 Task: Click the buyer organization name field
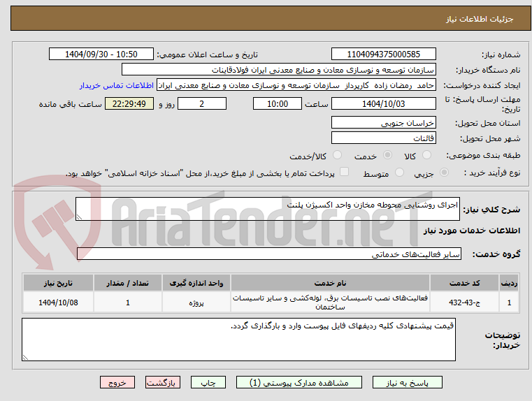coord(278,70)
